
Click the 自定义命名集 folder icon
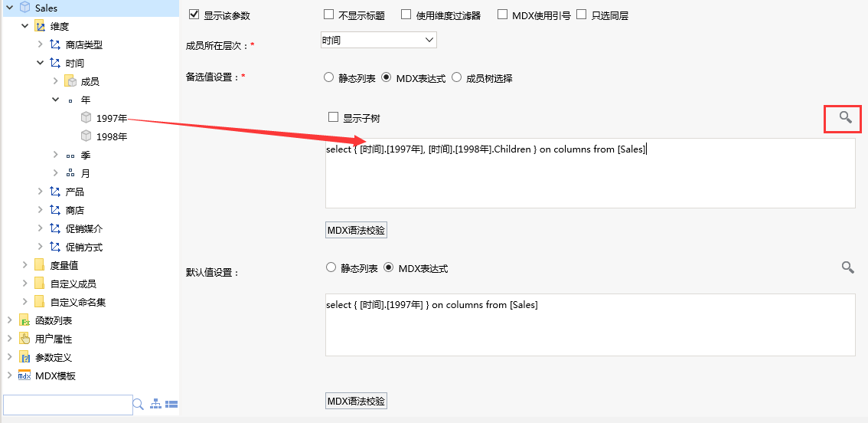tap(39, 302)
